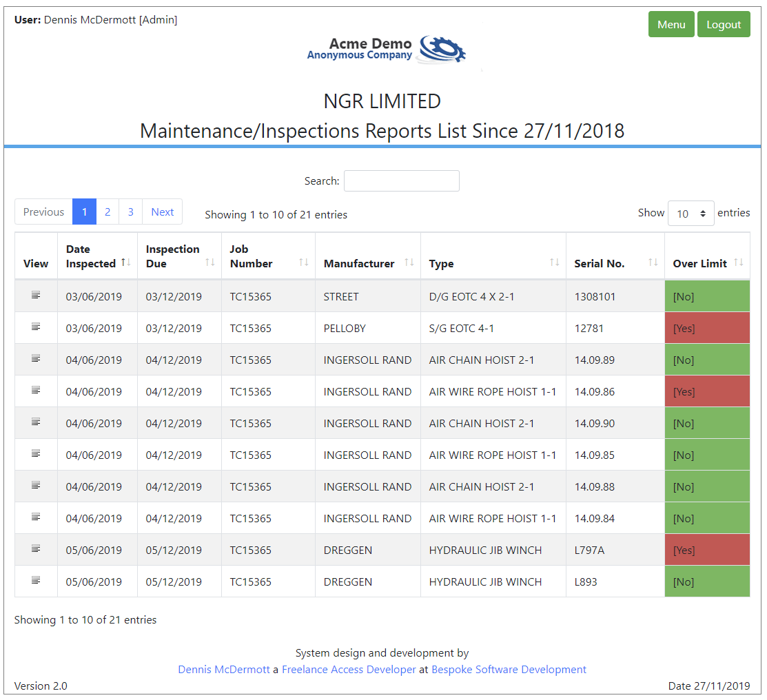The image size is (767, 700).
Task: View the report for serial 14.09.84
Action: pos(36,517)
